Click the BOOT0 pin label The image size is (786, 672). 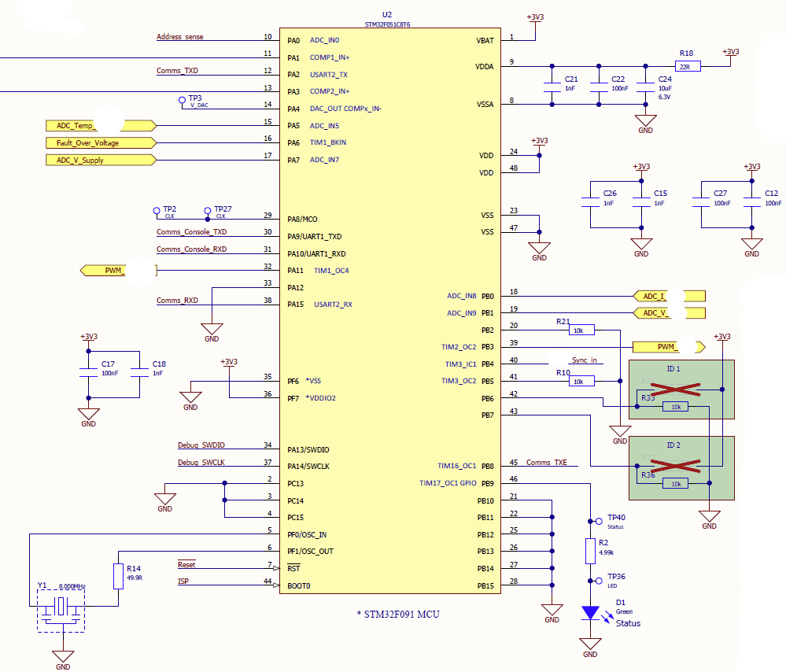tap(299, 586)
